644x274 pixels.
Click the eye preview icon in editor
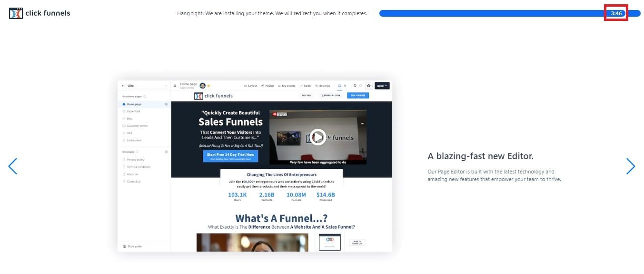[368, 86]
